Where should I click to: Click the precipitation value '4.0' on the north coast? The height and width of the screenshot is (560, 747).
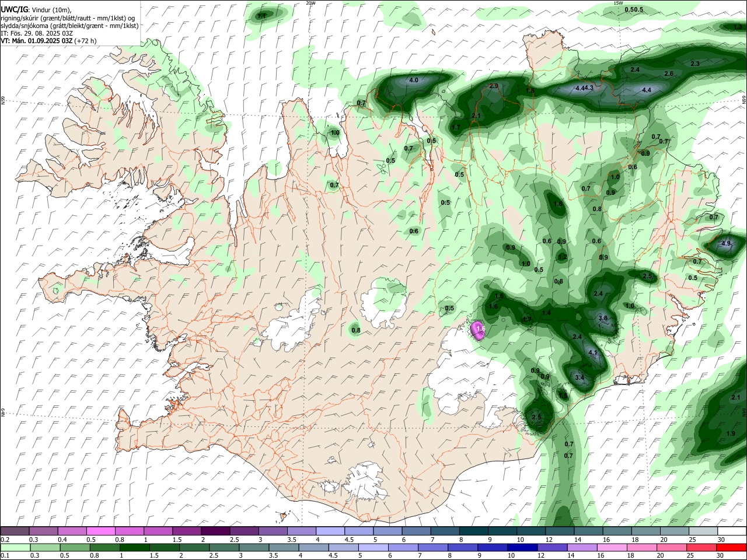[x=414, y=80]
